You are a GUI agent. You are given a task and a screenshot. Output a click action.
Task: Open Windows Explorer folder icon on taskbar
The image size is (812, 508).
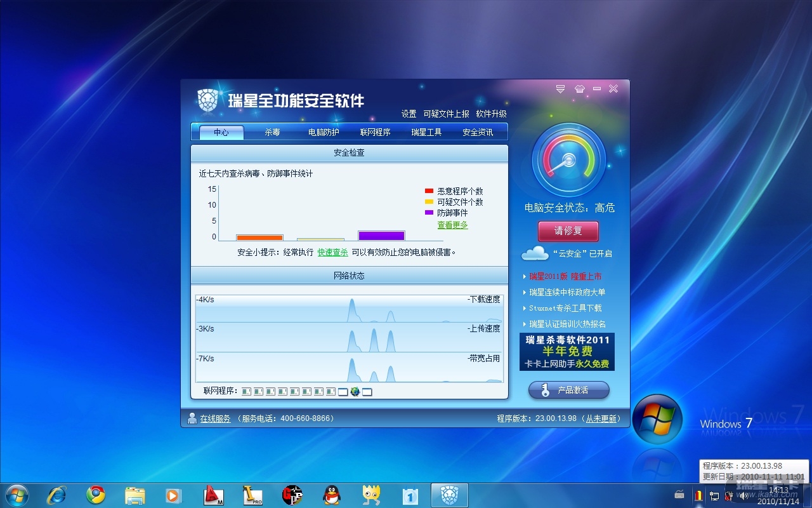[135, 495]
